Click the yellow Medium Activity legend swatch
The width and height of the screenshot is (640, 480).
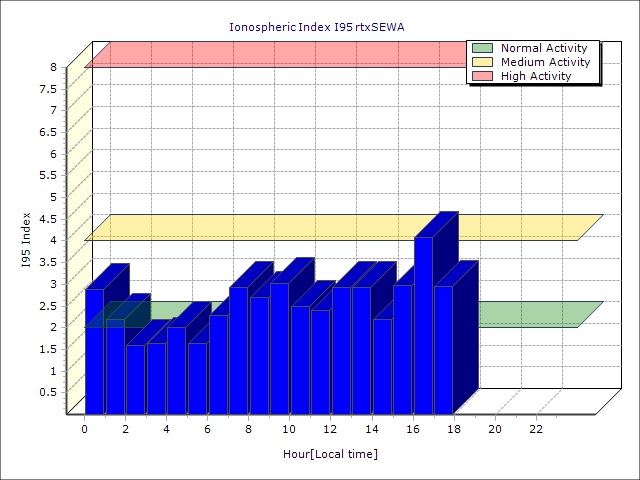click(482, 62)
